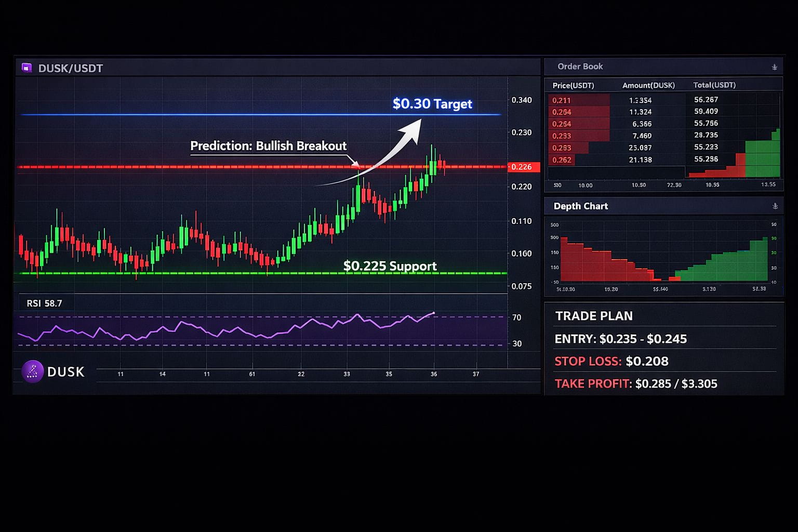Select the TAKE PROFIT: $0.285 / $3.305 line
The height and width of the screenshot is (532, 798).
click(x=636, y=383)
